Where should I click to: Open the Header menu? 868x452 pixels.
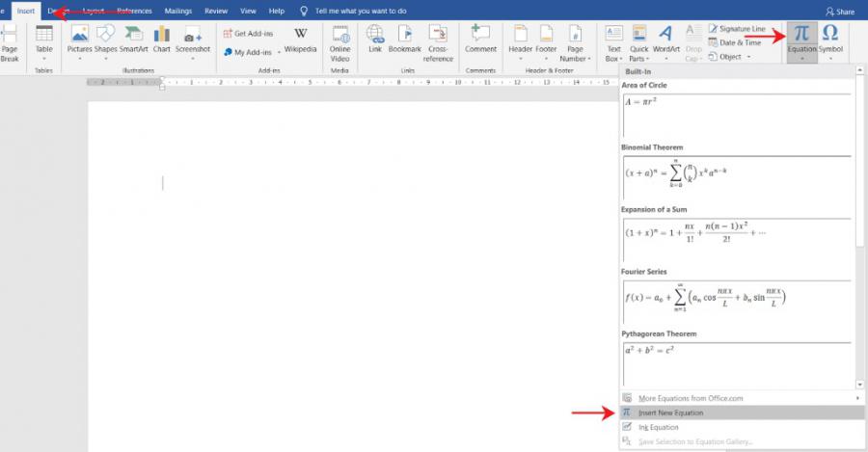point(521,42)
